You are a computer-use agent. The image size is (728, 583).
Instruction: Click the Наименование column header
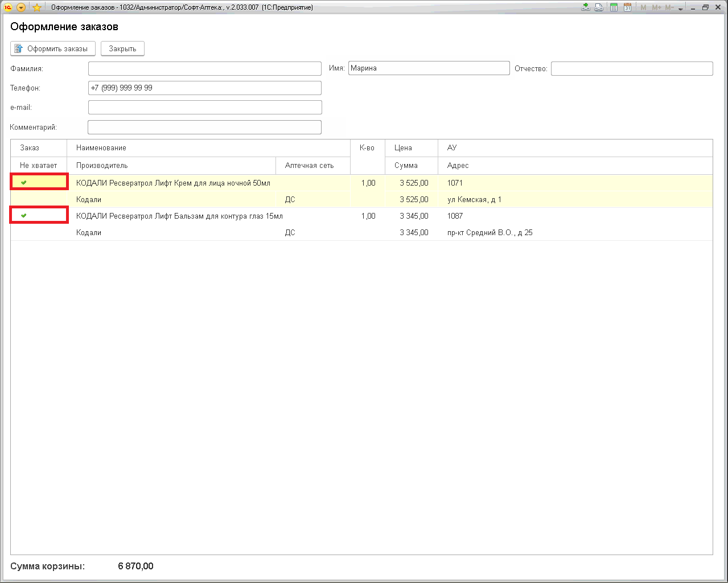coord(101,148)
